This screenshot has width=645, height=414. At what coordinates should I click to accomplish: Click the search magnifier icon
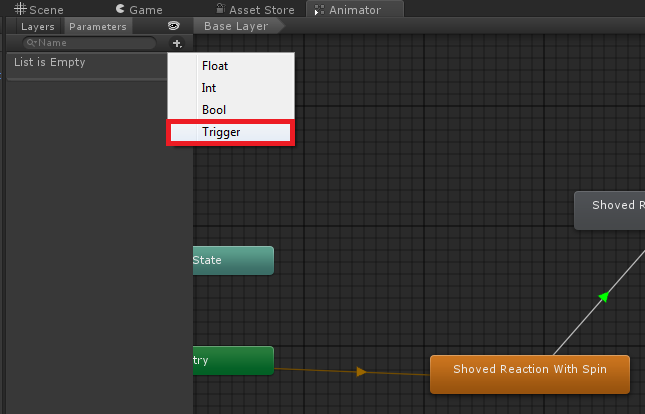31,43
